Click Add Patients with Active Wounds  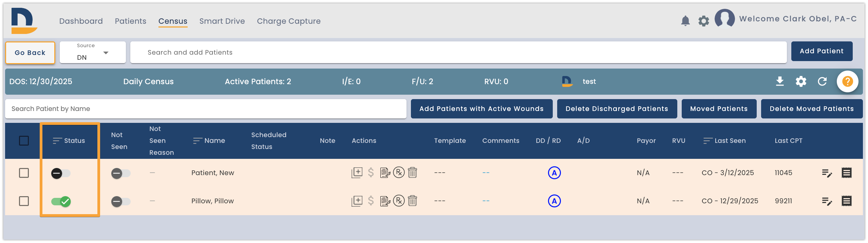click(481, 109)
